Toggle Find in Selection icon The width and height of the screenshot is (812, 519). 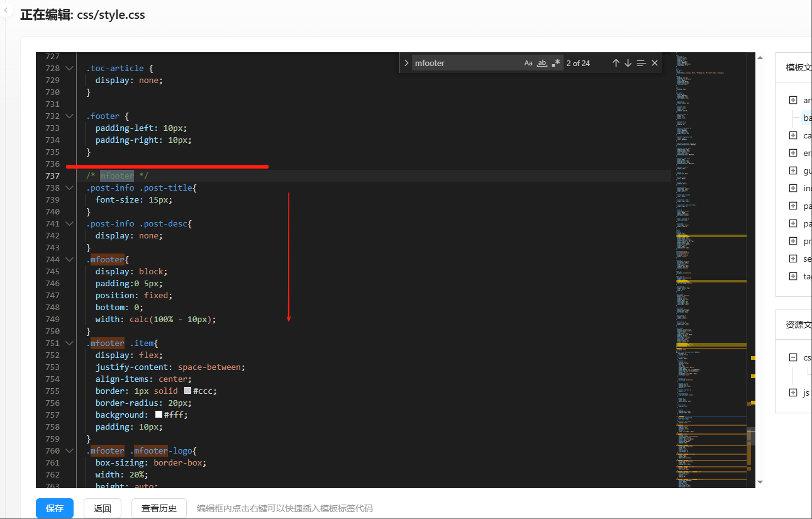coord(641,63)
